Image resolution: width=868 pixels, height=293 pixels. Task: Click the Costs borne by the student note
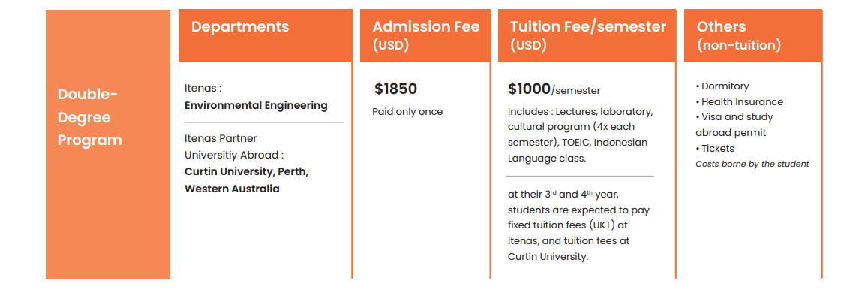752,164
